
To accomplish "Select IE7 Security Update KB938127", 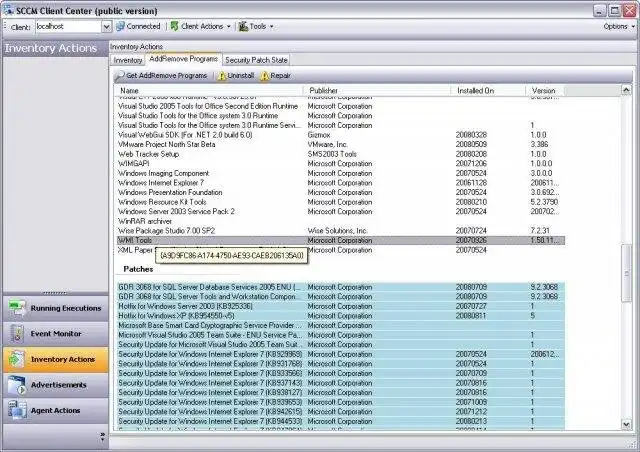I will pos(341,392).
